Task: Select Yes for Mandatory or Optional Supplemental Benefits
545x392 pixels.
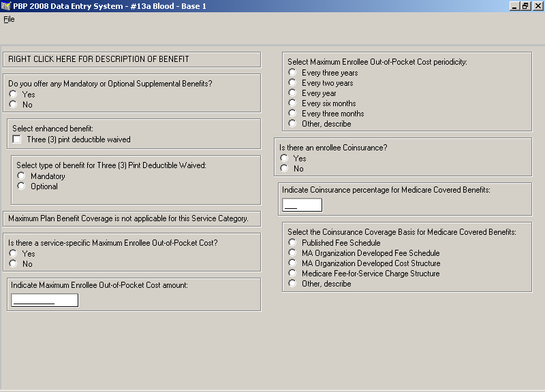Action: click(13, 94)
